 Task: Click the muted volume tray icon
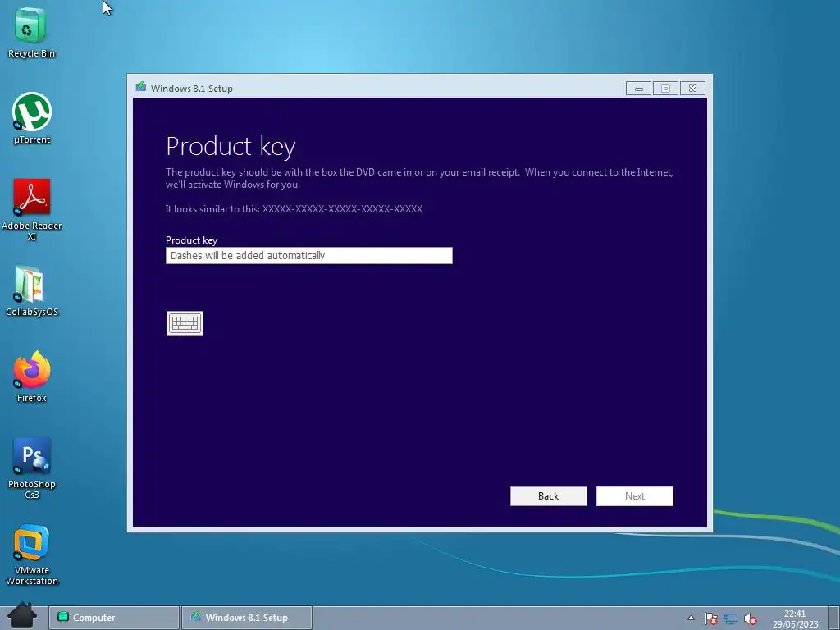(751, 619)
